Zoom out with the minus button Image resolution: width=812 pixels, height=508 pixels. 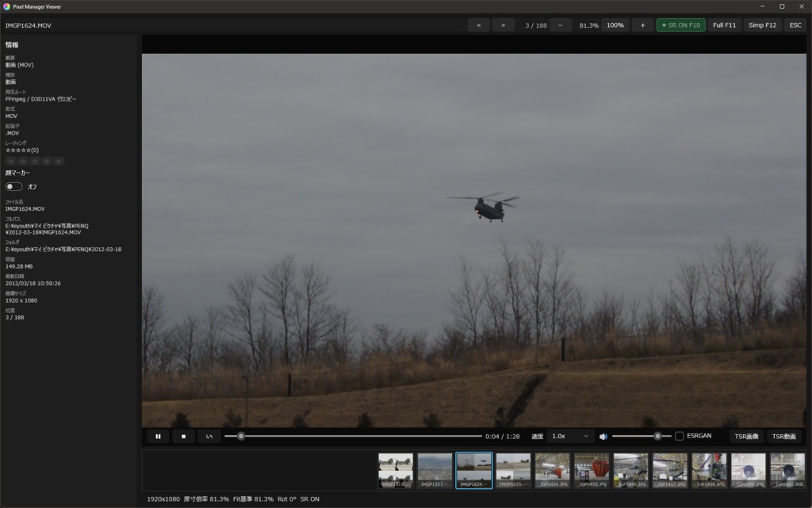(x=561, y=25)
